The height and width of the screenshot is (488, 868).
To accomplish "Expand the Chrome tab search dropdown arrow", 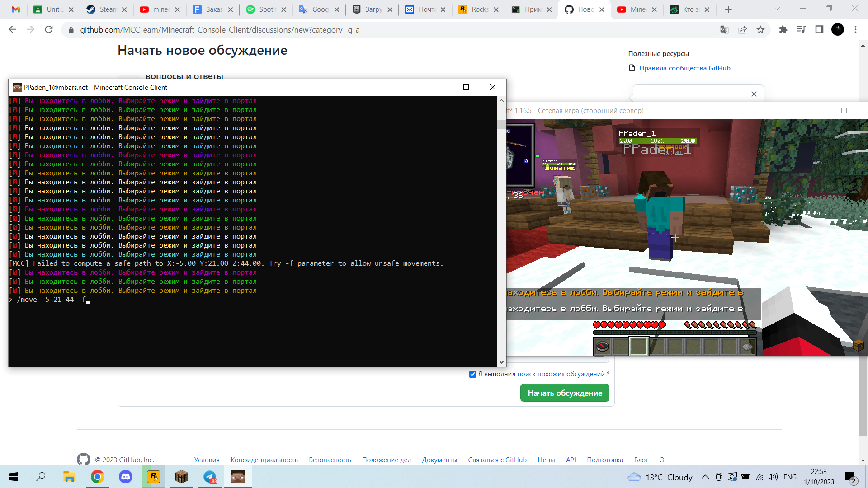I will [x=777, y=9].
